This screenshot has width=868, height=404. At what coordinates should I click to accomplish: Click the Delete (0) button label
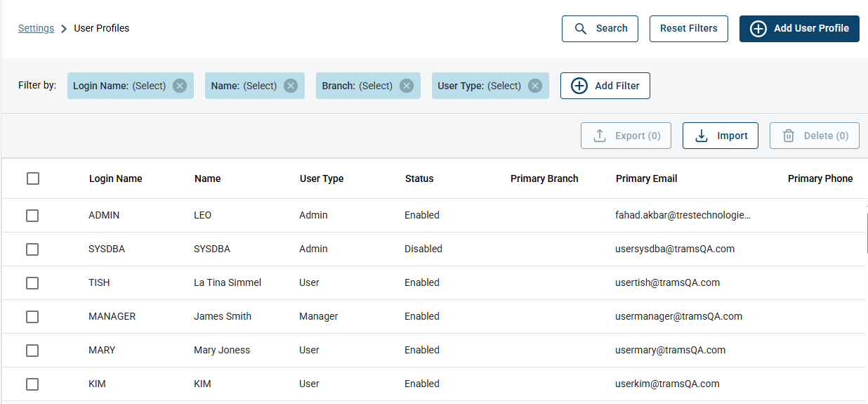826,136
